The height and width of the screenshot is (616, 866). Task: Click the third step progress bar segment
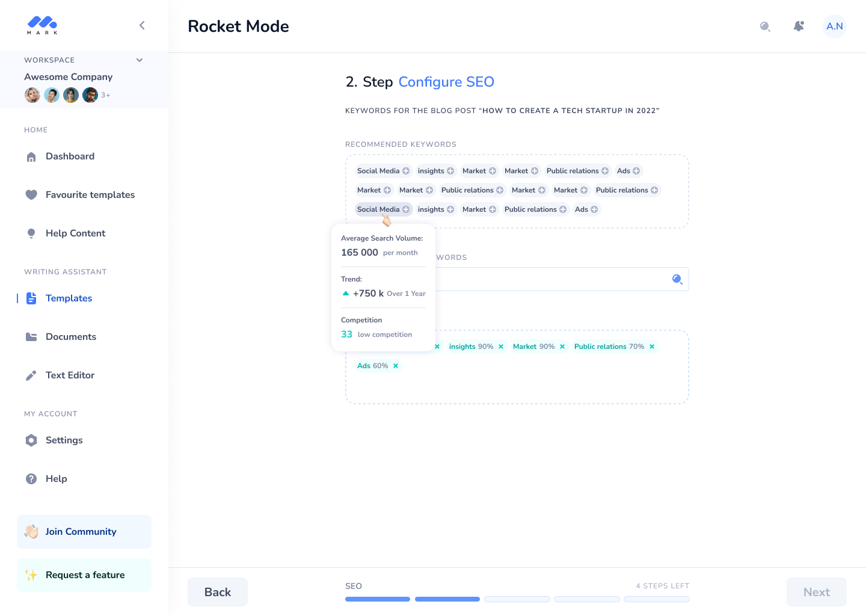click(x=517, y=599)
